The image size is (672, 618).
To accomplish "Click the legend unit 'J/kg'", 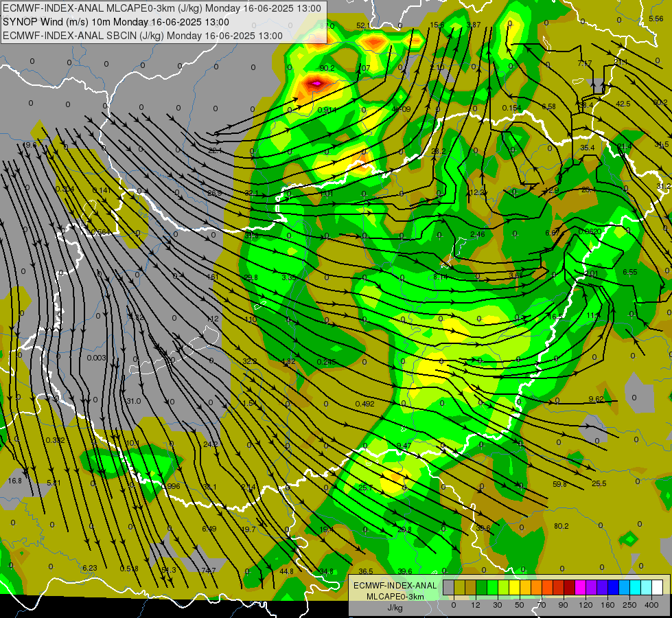I will pyautogui.click(x=395, y=607).
